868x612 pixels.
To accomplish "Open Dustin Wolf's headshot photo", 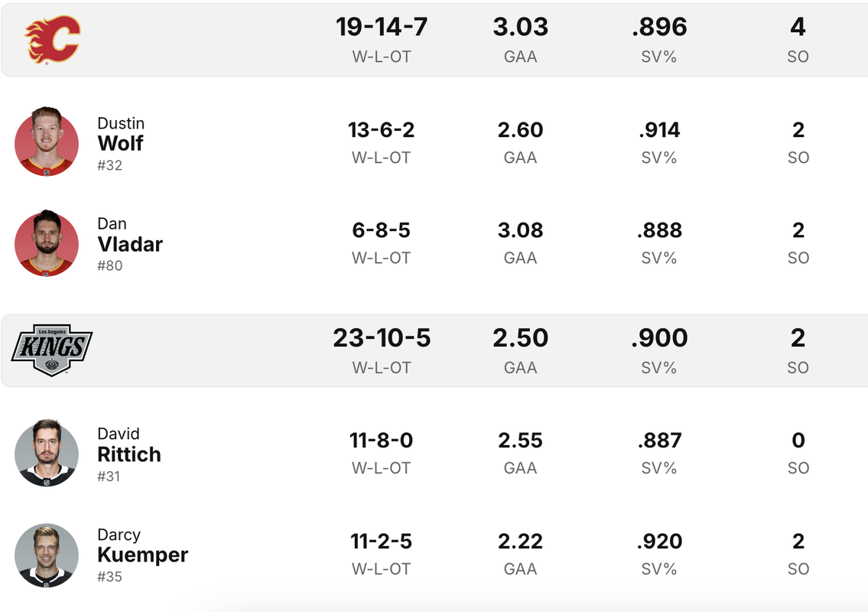I will pos(47,142).
